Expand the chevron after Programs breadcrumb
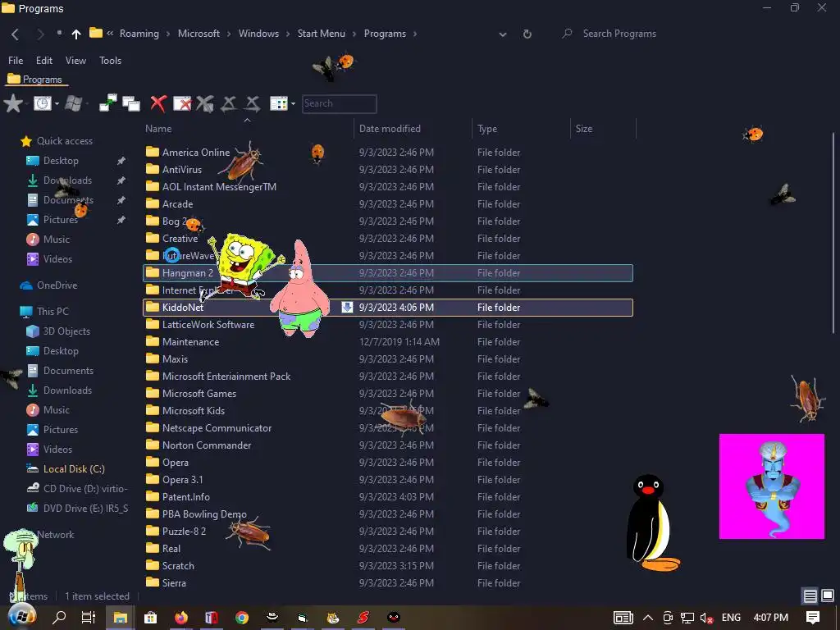This screenshot has height=630, width=840. [414, 34]
